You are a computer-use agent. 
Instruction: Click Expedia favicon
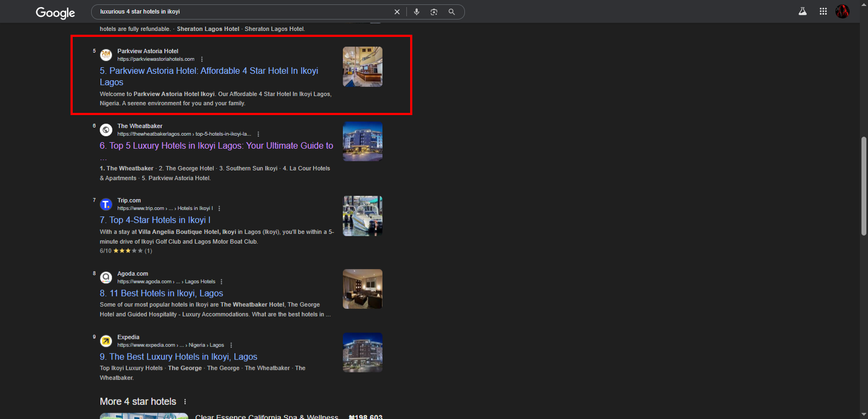106,341
